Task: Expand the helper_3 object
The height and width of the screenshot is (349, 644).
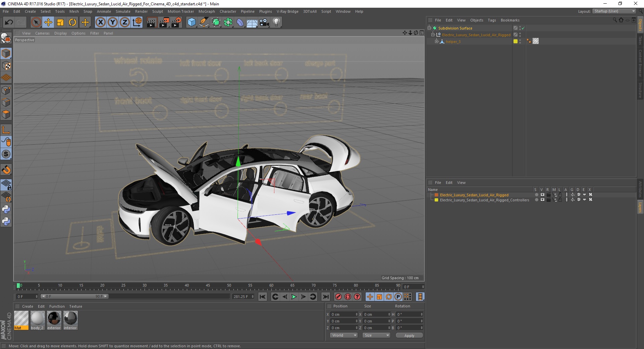Action: pos(437,42)
